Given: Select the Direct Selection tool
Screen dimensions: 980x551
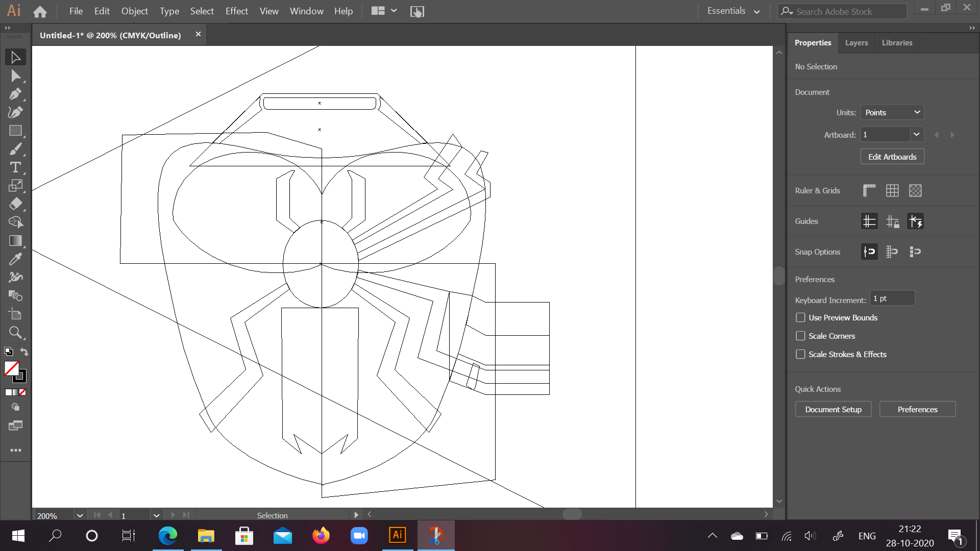Looking at the screenshot, I should [15, 76].
